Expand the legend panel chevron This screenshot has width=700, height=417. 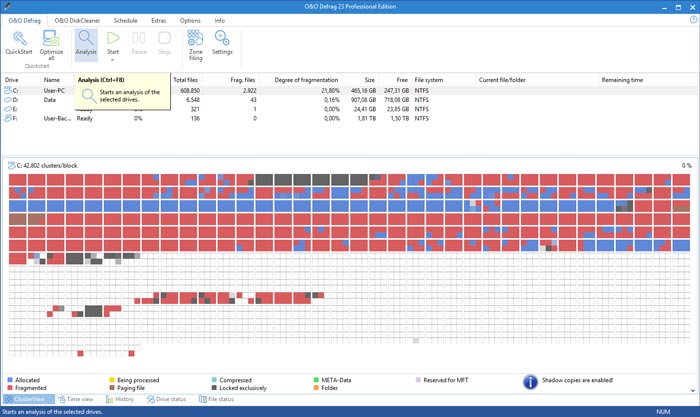pyautogui.click(x=692, y=390)
